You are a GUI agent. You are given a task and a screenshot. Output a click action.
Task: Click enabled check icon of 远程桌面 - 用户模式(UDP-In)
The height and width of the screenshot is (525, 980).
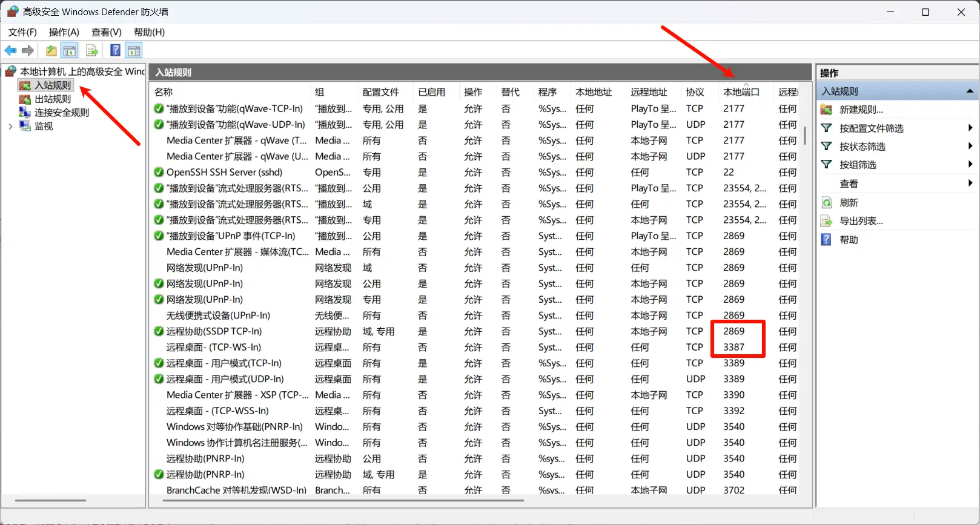[159, 379]
